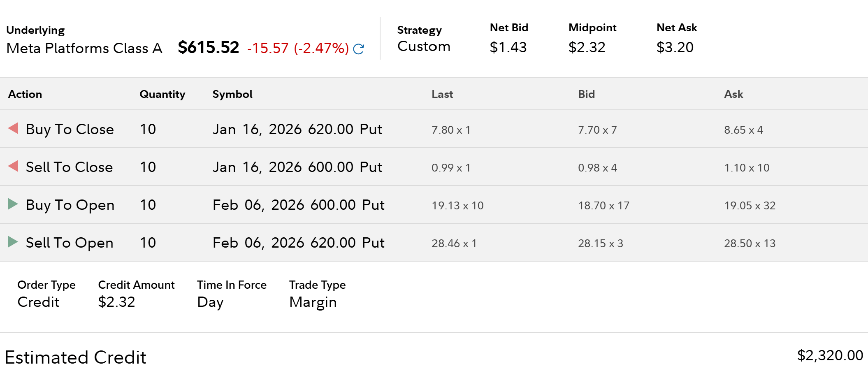
Task: Select the Feb 06, 2026 600.00 Put symbol
Action: [x=298, y=205]
